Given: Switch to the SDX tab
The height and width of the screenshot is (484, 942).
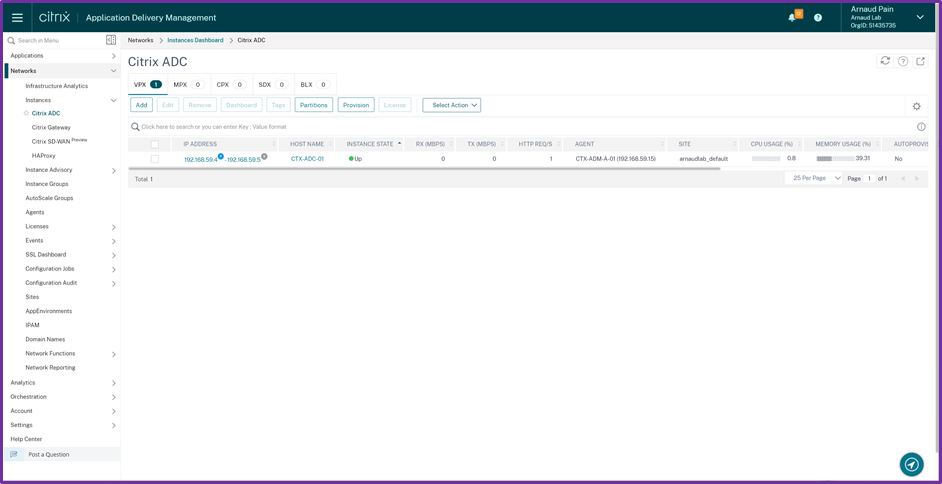Looking at the screenshot, I should click(x=273, y=85).
